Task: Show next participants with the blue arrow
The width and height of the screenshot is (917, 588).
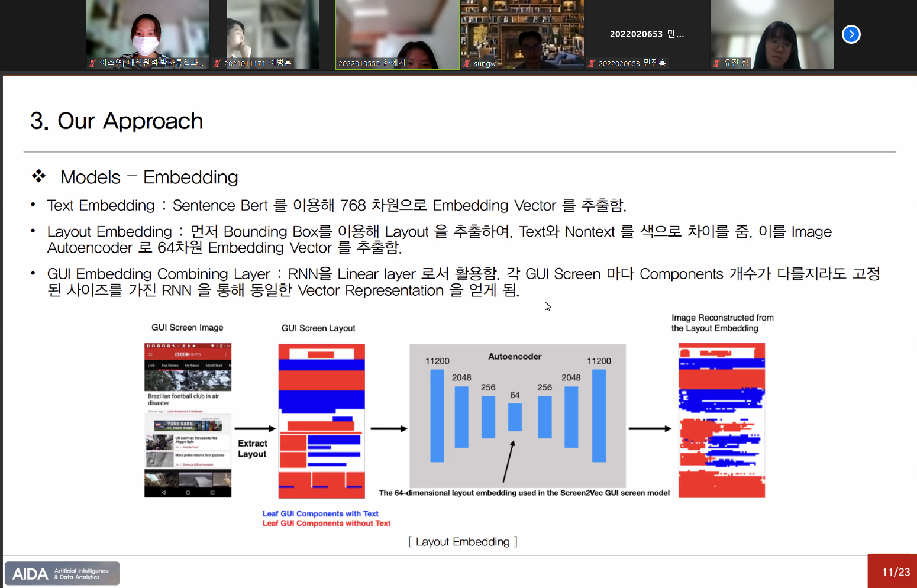Action: [x=851, y=34]
